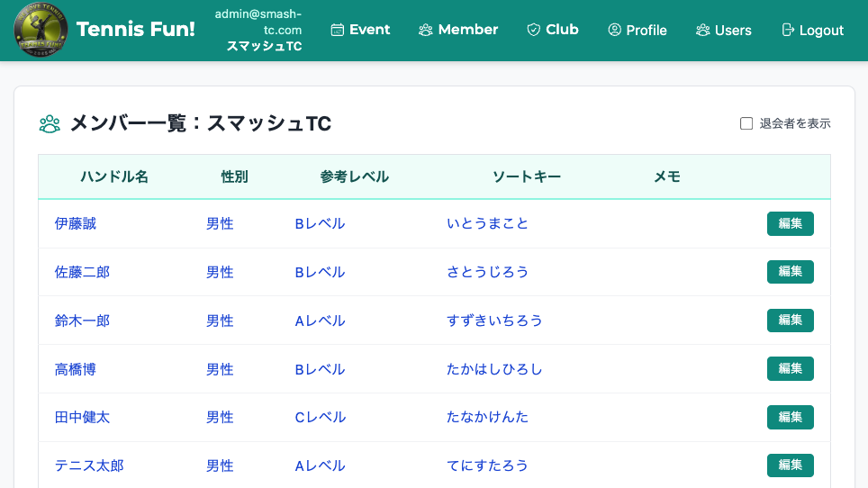Click the exit door icon beside Logout

tap(788, 30)
